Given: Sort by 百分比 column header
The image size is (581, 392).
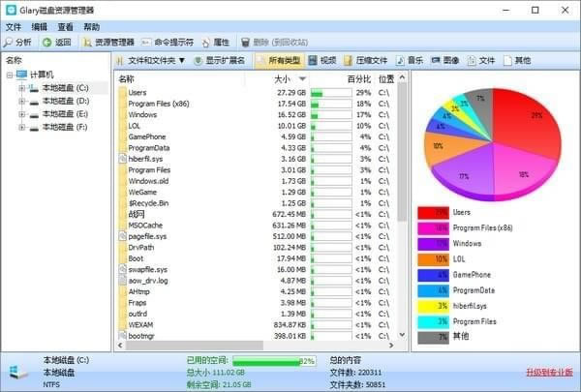Looking at the screenshot, I should point(359,79).
